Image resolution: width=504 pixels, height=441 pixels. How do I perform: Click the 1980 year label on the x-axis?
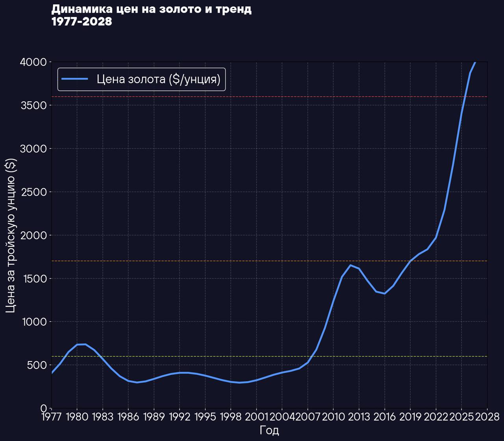(77, 417)
